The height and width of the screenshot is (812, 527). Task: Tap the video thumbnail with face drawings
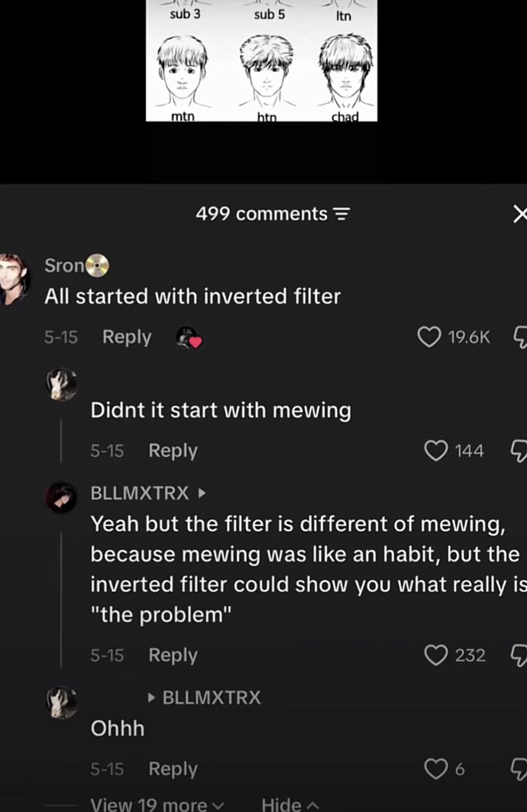click(x=261, y=60)
